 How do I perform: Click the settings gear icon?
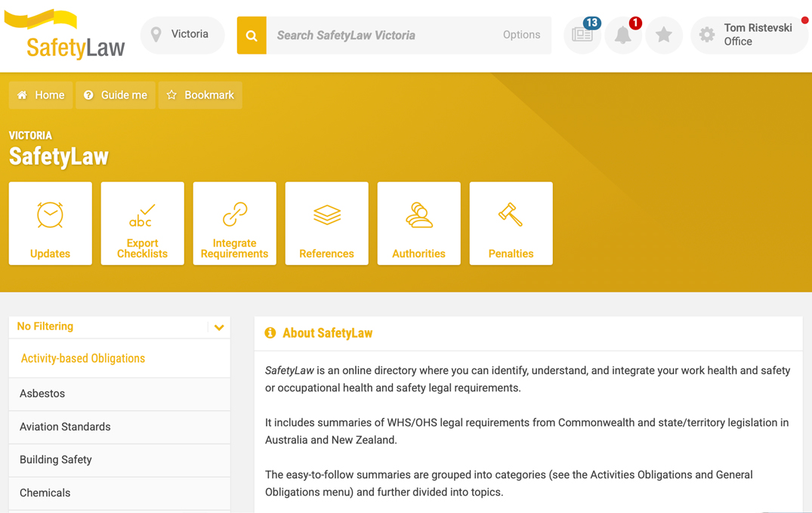click(x=707, y=35)
